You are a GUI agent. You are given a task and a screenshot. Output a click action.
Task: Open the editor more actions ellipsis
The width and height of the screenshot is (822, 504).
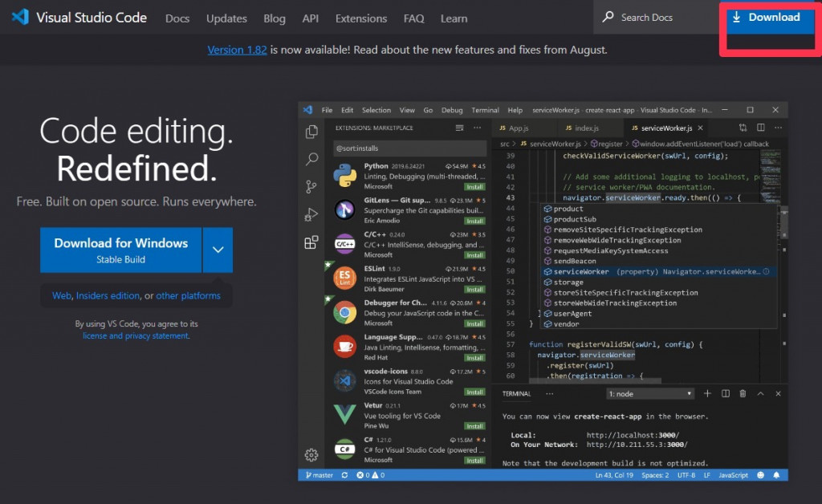point(779,128)
